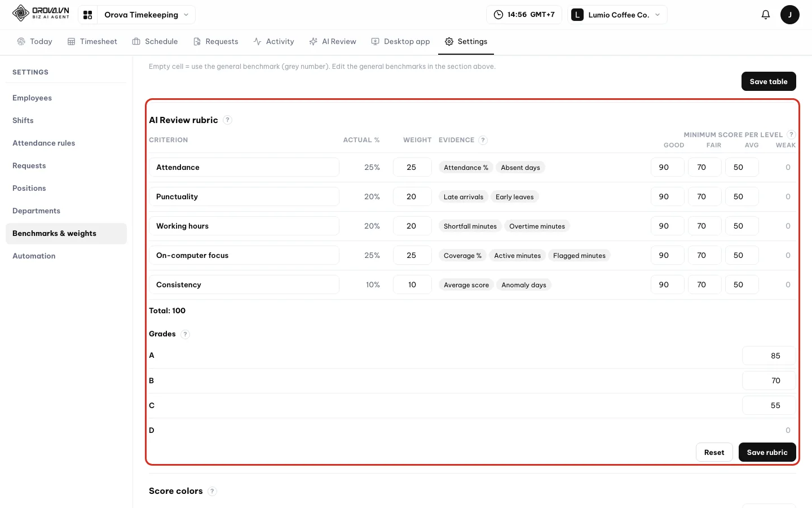Click the Punctuality weight field
This screenshot has width=812, height=508.
click(412, 196)
